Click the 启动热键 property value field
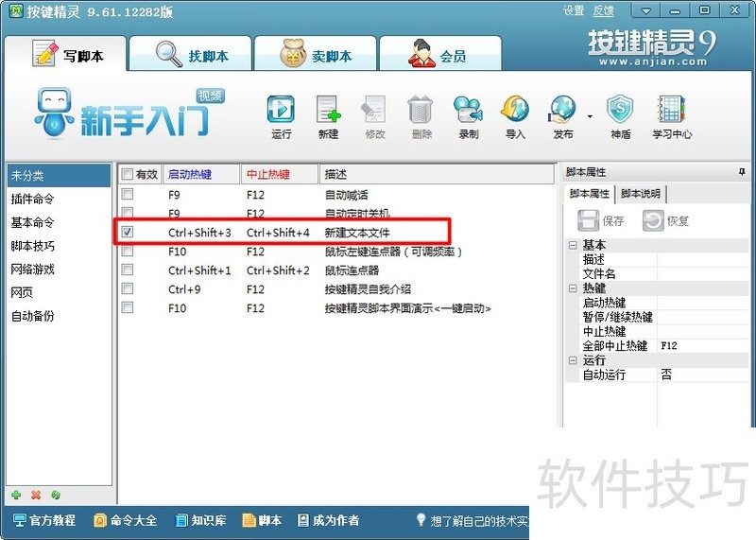The image size is (756, 540). click(x=703, y=303)
